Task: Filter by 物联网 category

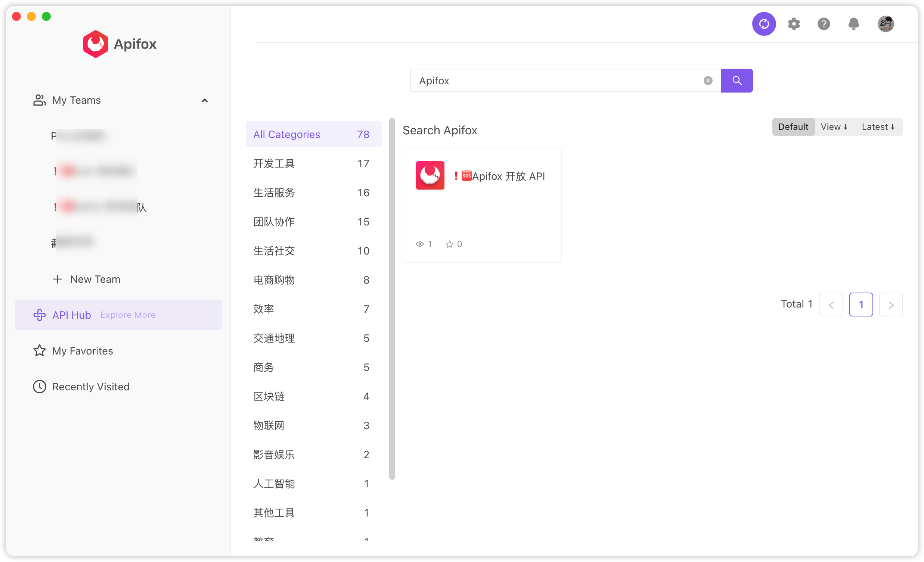Action: coord(313,426)
